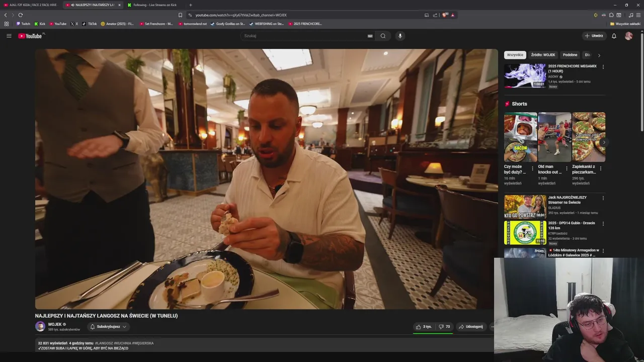The width and height of the screenshot is (644, 362).
Task: Click the search magnifier button
Action: pos(383,36)
